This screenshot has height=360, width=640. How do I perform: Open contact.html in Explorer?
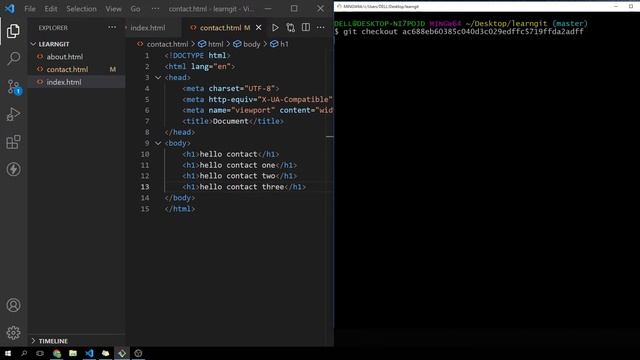[67, 69]
